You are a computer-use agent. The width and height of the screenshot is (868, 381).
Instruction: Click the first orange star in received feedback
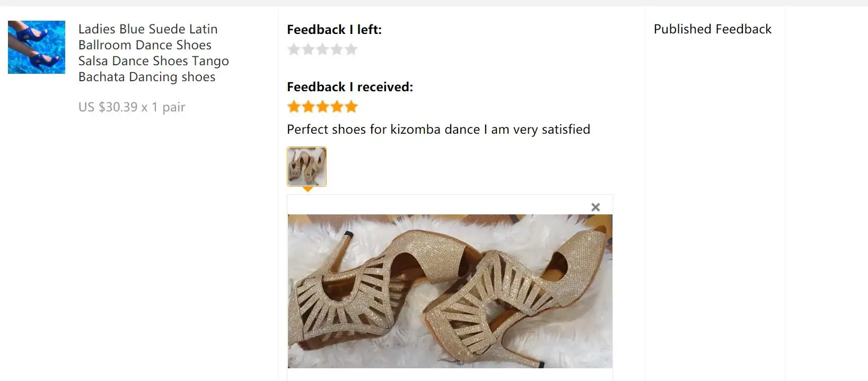click(294, 107)
